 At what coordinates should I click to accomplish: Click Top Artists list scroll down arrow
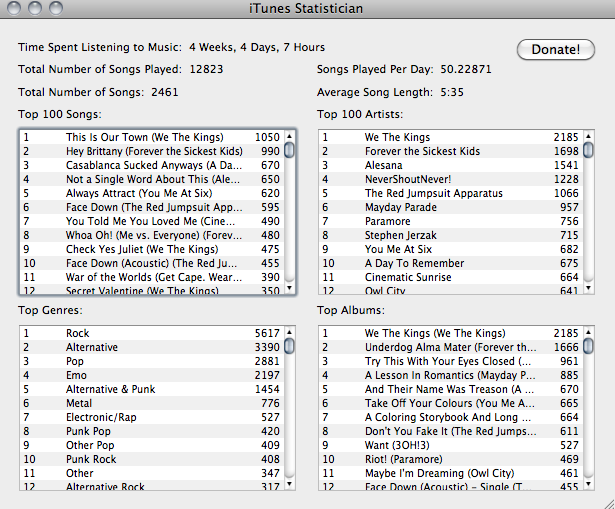click(x=588, y=288)
